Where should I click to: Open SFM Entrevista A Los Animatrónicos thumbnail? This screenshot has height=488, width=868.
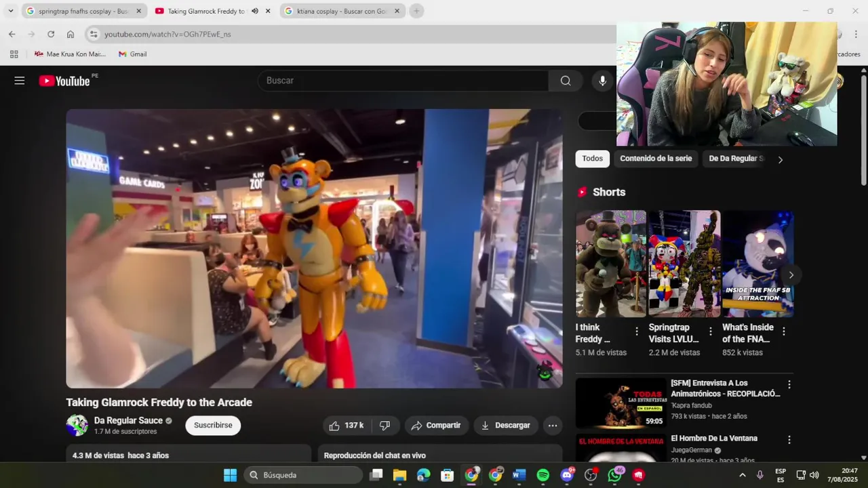(620, 403)
